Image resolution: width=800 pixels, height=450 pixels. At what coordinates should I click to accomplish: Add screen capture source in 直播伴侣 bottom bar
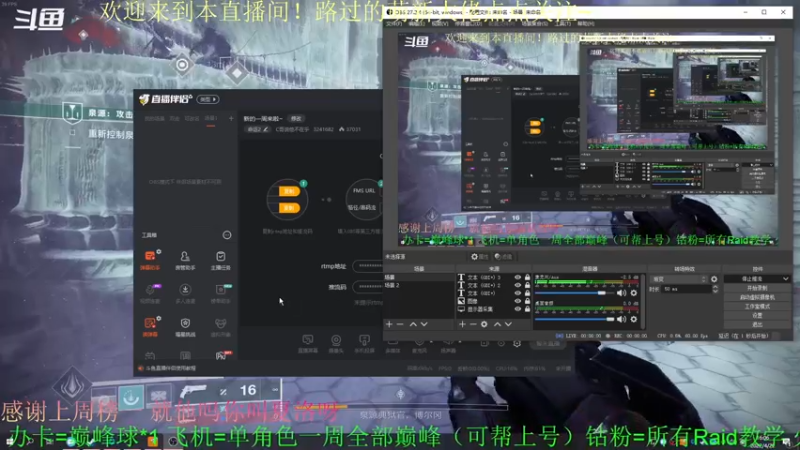tap(308, 343)
